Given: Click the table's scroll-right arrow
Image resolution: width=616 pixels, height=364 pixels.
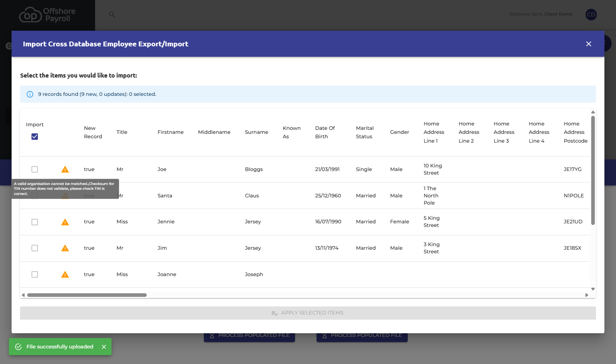Looking at the screenshot, I should point(586,295).
